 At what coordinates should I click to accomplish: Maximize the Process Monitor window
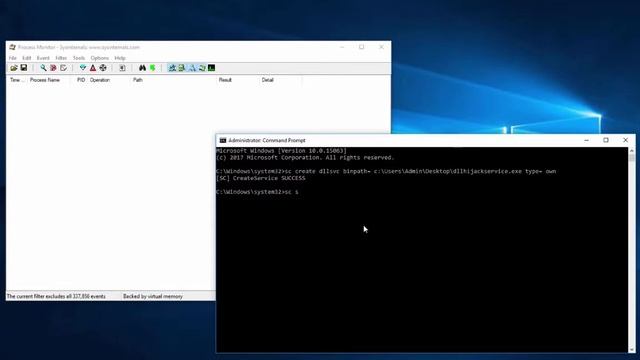pos(362,47)
